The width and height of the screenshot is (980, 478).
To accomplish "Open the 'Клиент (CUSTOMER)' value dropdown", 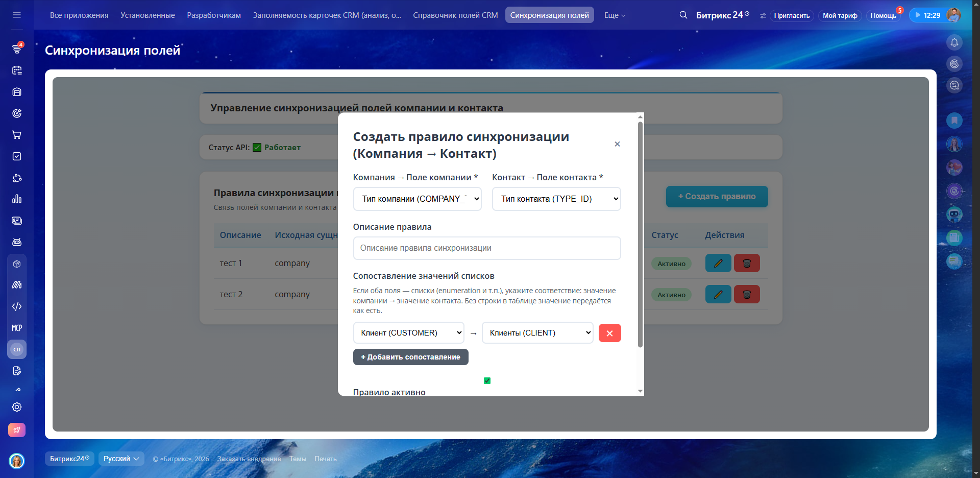I will (409, 332).
